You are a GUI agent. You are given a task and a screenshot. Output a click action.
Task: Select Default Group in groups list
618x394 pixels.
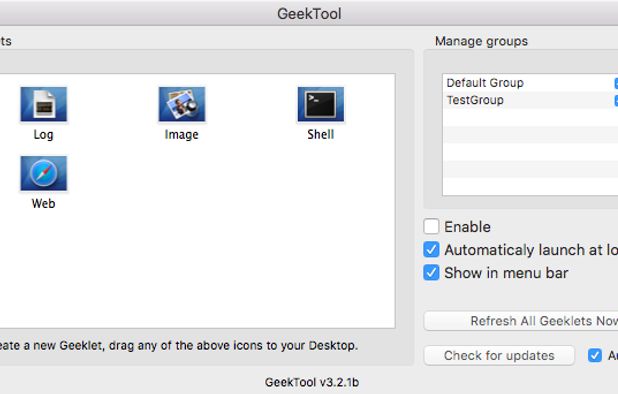530,83
